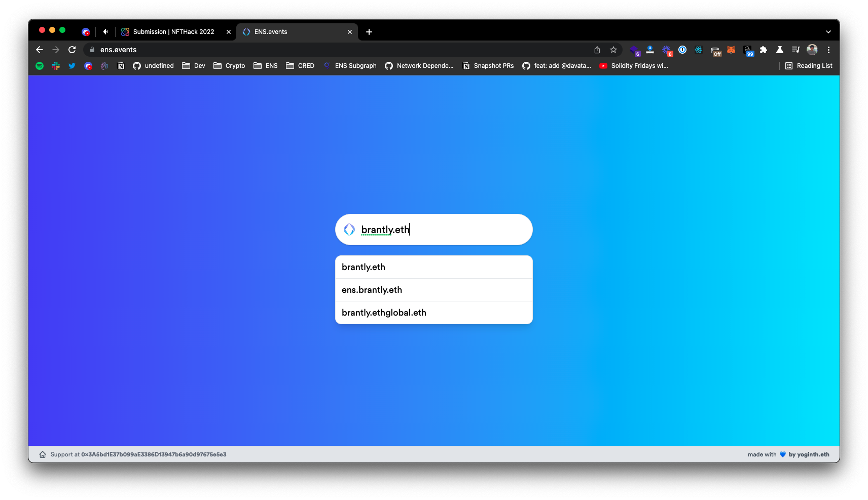Reload the ens.events page
This screenshot has height=500, width=868.
72,50
